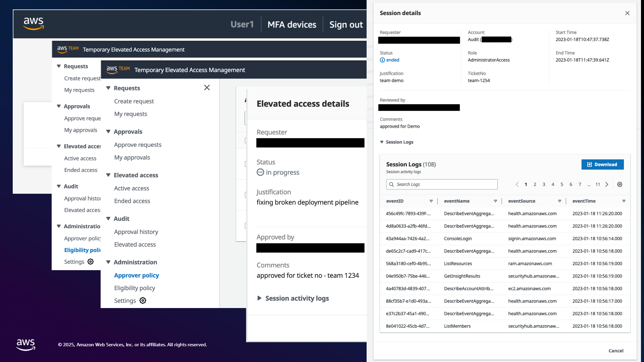
Task: Click the in progress status icon
Action: pyautogui.click(x=260, y=172)
